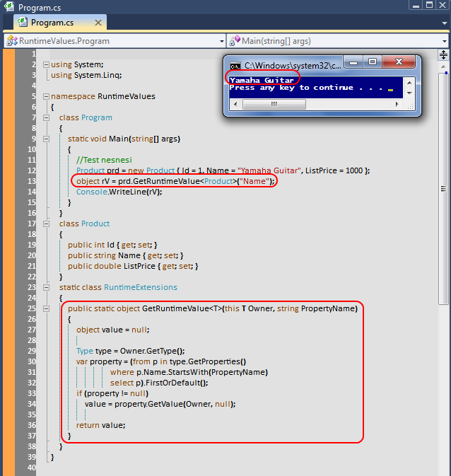Viewport: 451px width, 476px height.
Task: Maximize the console output window
Action: (373, 63)
